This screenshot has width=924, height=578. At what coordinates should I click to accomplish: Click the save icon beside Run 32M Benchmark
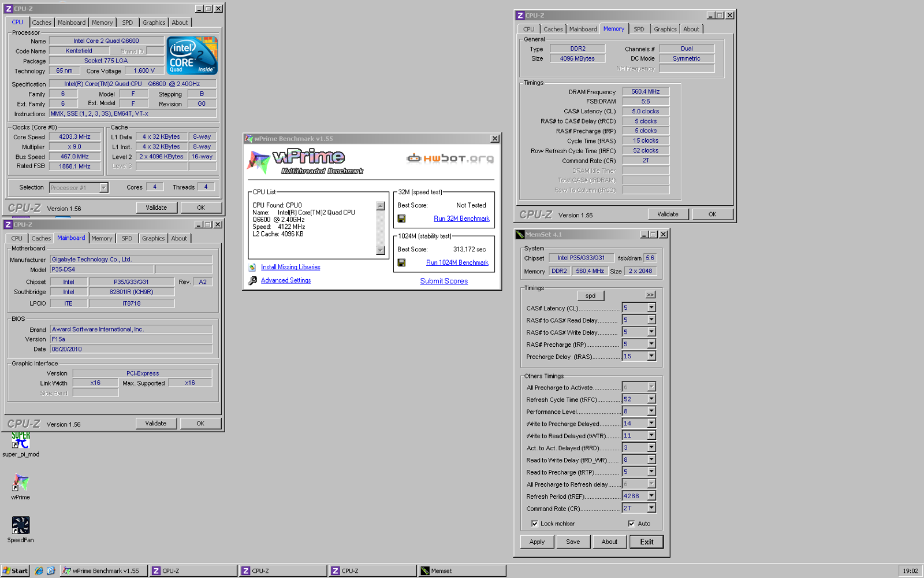click(401, 218)
